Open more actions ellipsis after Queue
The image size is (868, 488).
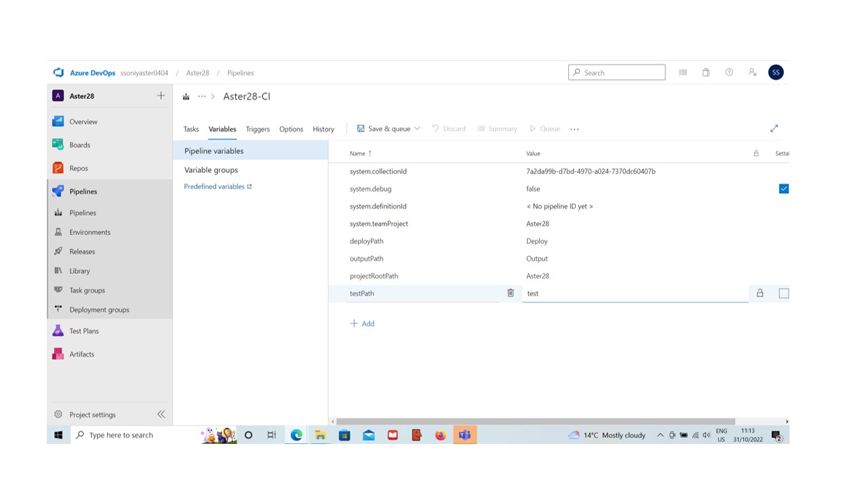pyautogui.click(x=574, y=129)
